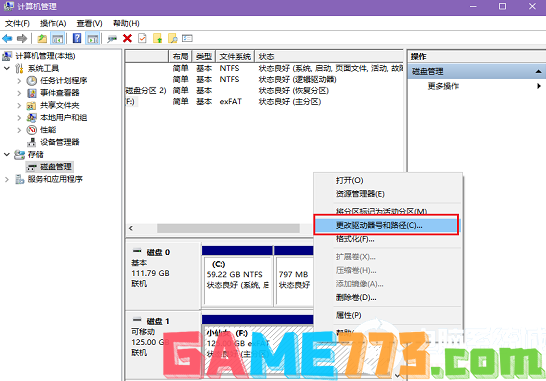546x381 pixels.
Task: Sort by the 布局 column header
Action: tap(180, 56)
